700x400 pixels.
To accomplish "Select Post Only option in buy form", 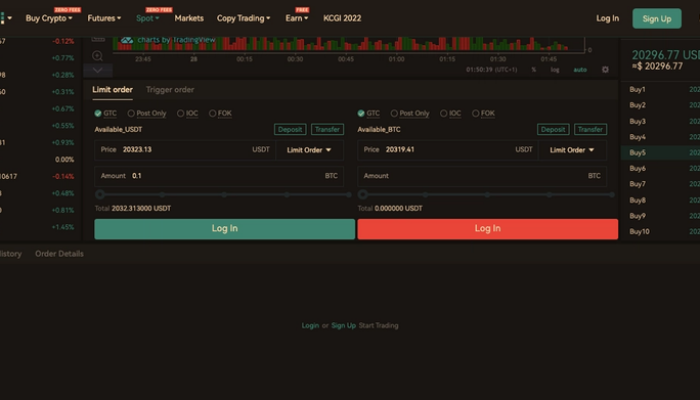I will click(147, 113).
